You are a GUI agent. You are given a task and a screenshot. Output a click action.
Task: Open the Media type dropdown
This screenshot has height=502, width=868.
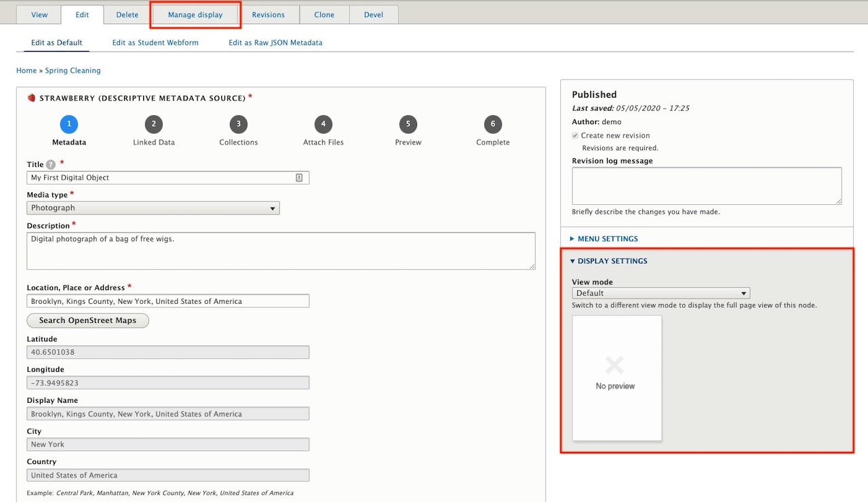pos(153,208)
